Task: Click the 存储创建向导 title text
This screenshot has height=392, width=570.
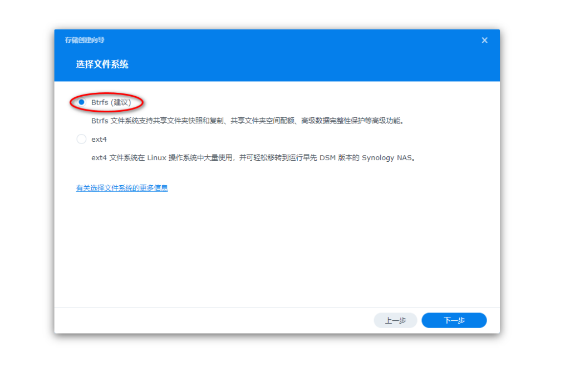Action: (x=85, y=40)
